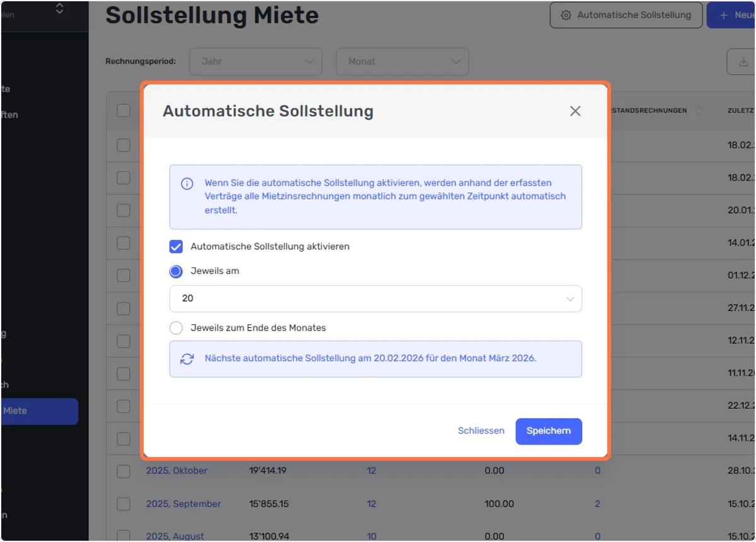
Task: Click the Schliessen link
Action: (481, 431)
